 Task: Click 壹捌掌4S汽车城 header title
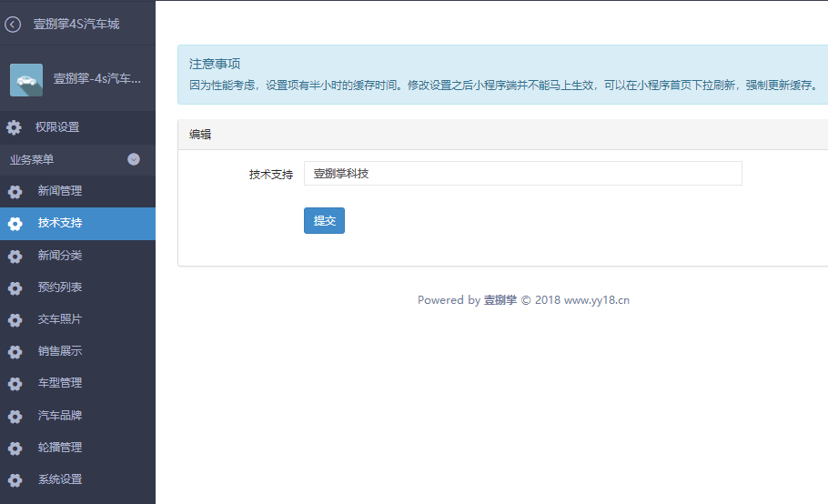click(76, 25)
